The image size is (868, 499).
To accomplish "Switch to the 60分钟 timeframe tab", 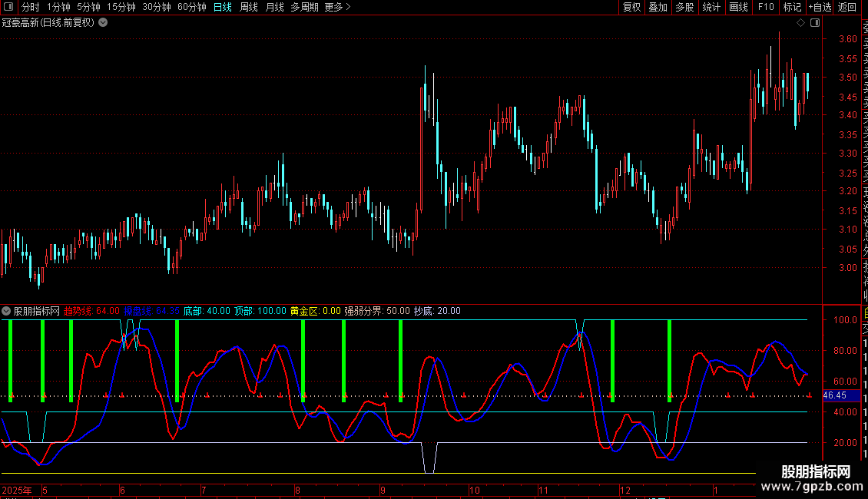I will (191, 7).
